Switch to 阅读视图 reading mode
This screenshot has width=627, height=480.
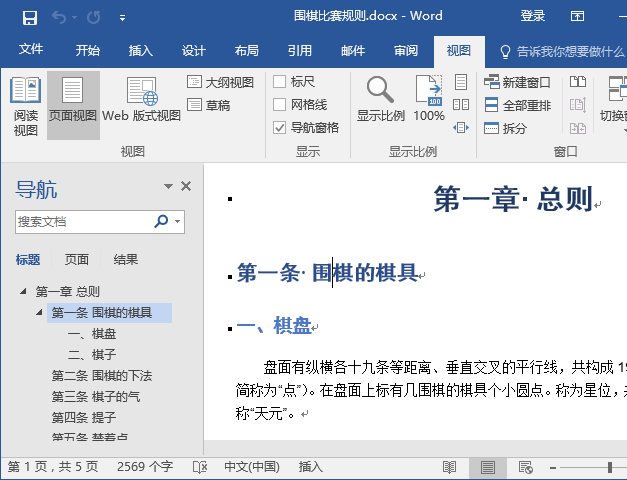[x=26, y=106]
